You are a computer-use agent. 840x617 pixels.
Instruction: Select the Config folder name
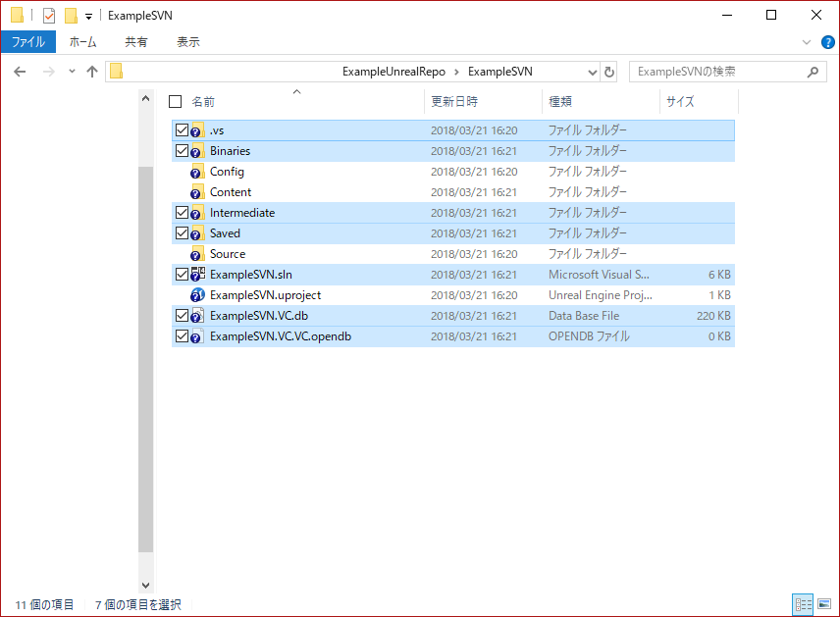coord(227,172)
